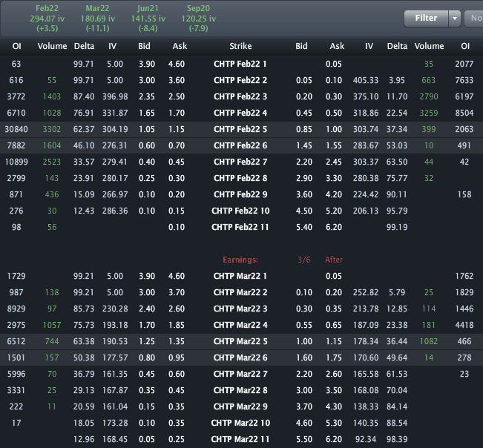Click the CHTP Feb22 11 strike label
This screenshot has height=448, width=483.
240,226
